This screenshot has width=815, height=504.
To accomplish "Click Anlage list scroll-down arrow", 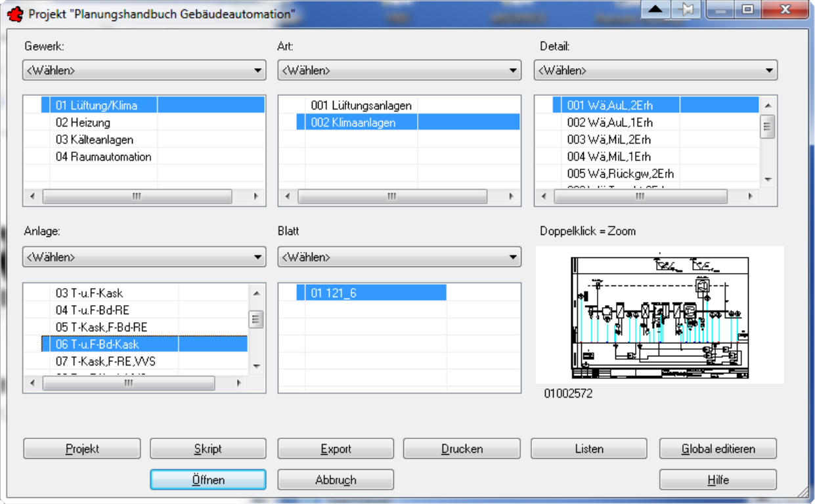I will click(x=257, y=366).
